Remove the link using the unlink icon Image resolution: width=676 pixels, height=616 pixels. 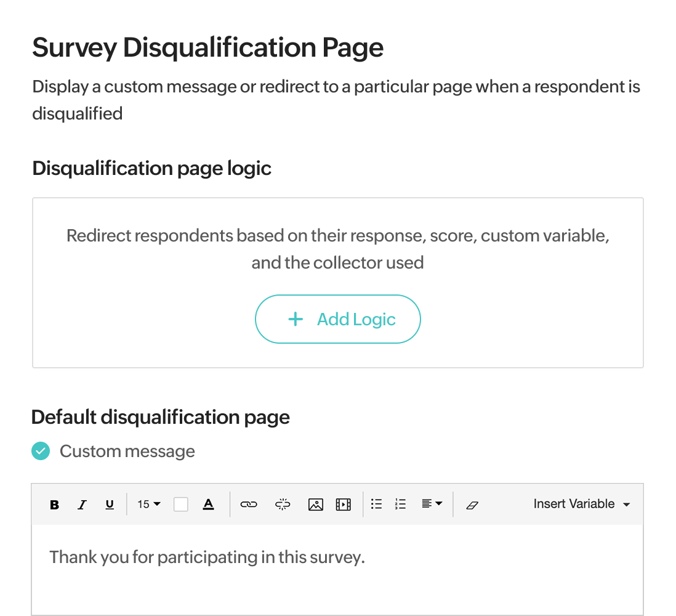click(282, 505)
